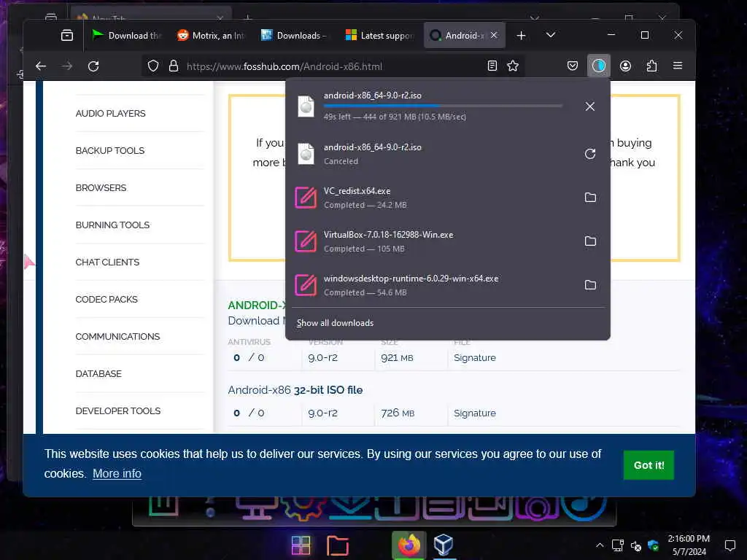Open the Windows Start menu
The height and width of the screenshot is (560, 747).
click(x=301, y=545)
